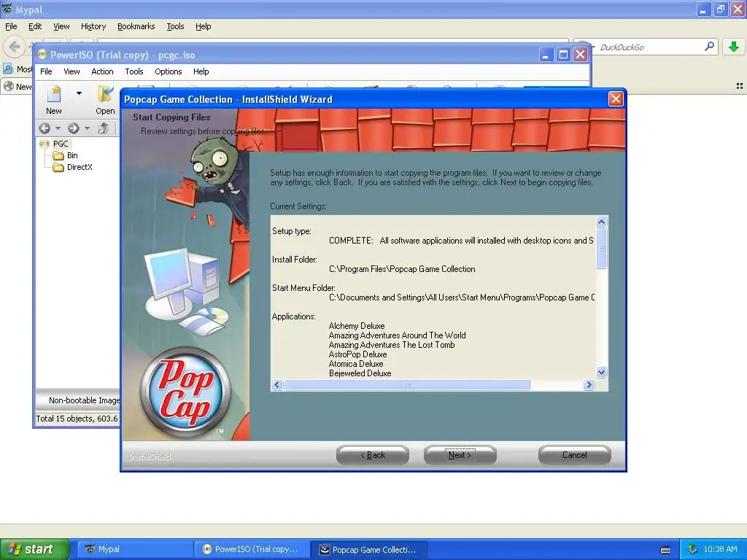This screenshot has width=747, height=560.
Task: Open PowerISO Tools menu
Action: point(134,71)
